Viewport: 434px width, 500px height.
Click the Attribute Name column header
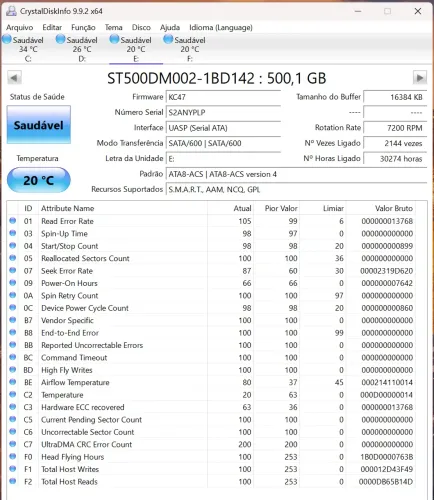click(123, 208)
